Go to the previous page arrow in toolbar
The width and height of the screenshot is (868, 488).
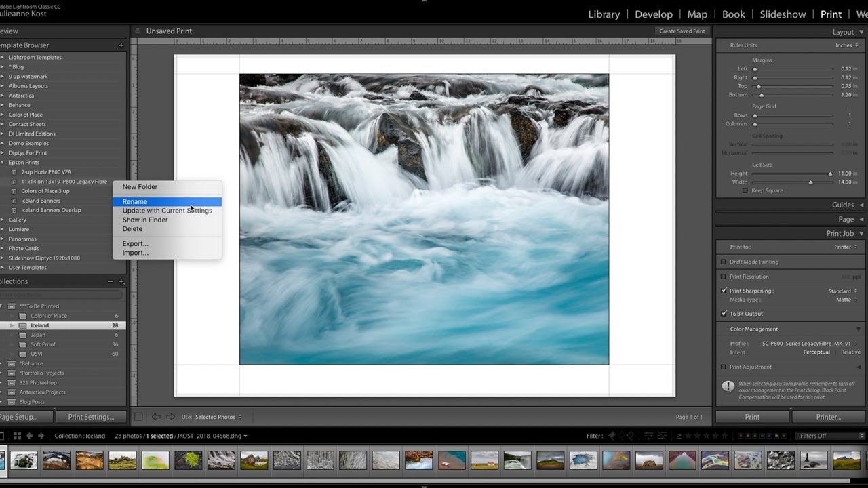[156, 417]
